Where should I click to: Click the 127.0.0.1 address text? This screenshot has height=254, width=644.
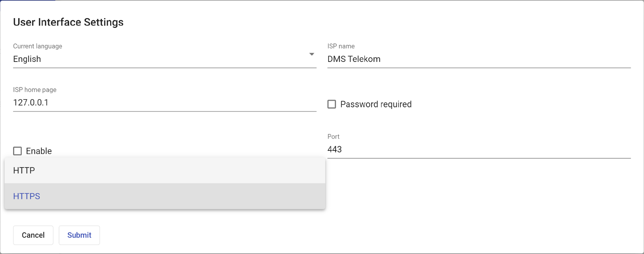31,103
